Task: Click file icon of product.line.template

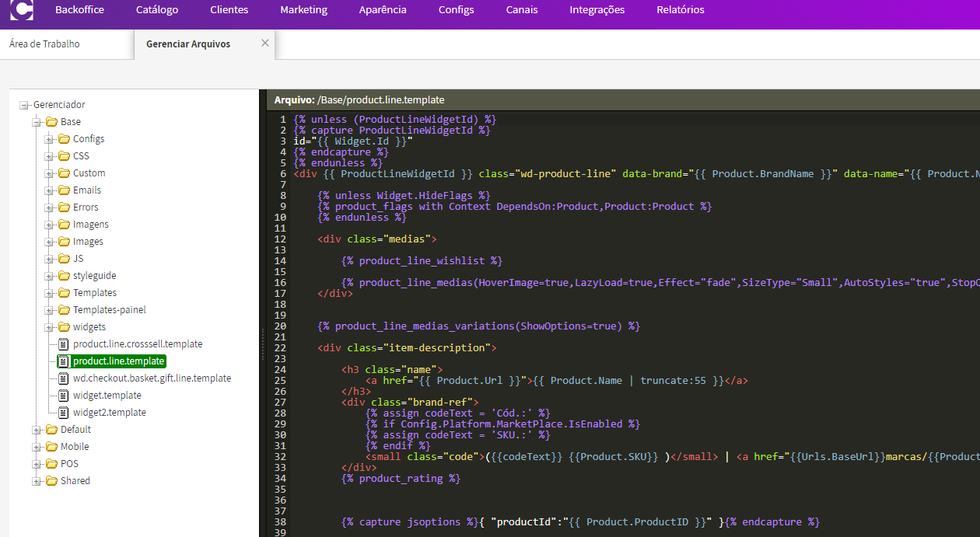Action: pyautogui.click(x=64, y=361)
